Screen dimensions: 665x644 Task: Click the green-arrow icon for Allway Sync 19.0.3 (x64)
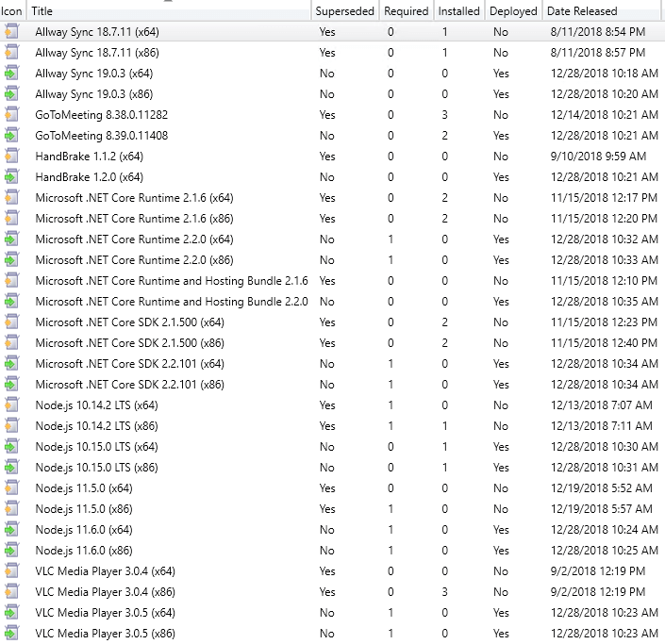(x=12, y=74)
